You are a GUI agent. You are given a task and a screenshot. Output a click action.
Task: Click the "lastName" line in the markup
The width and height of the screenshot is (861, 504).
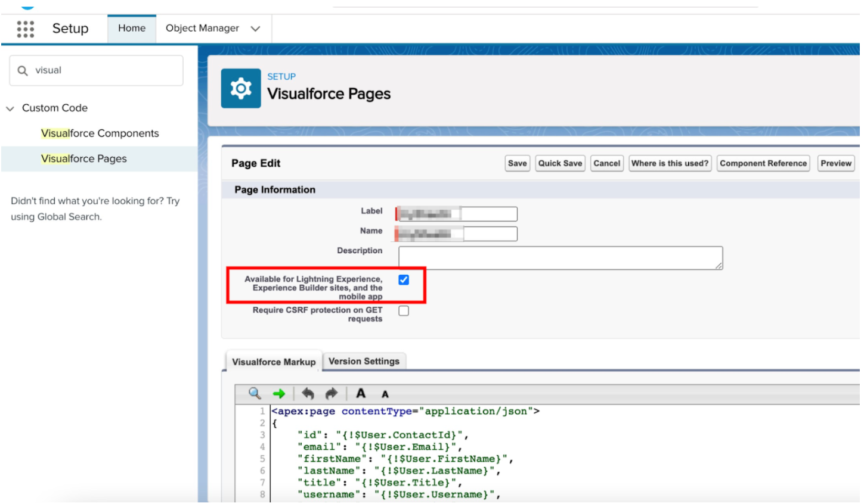pyautogui.click(x=399, y=471)
